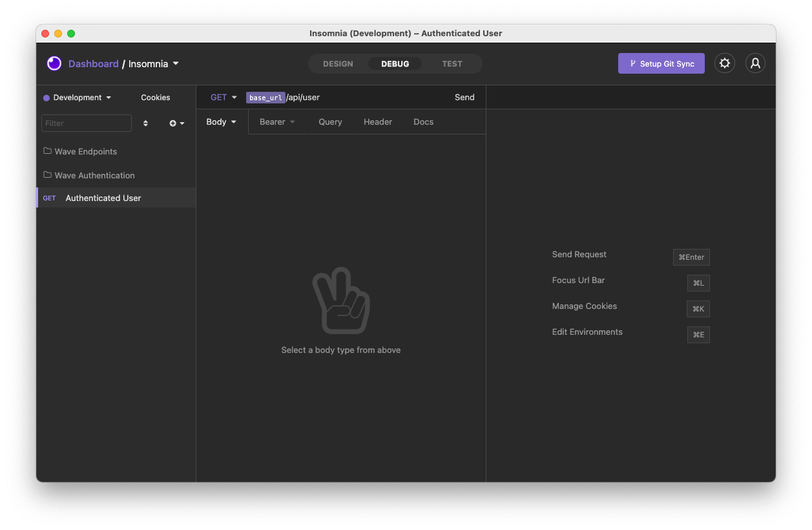Click the account profile icon top right
The image size is (812, 530).
755,63
